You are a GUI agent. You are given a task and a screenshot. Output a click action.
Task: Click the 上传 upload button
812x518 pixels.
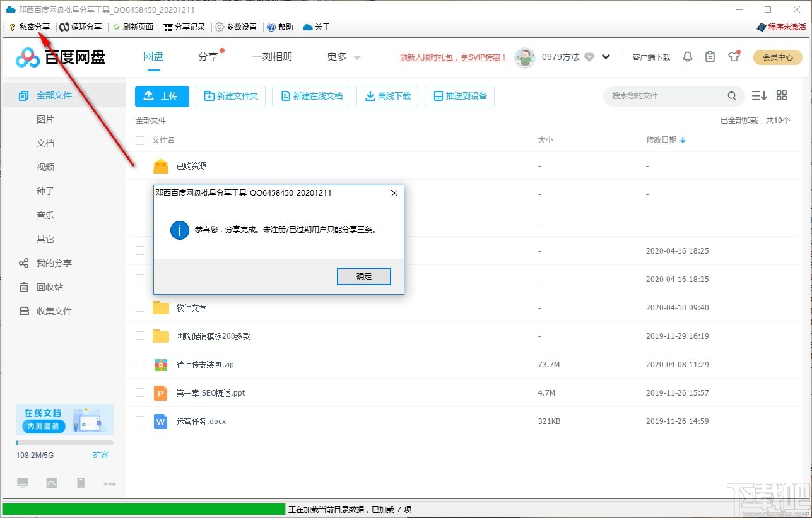(162, 96)
